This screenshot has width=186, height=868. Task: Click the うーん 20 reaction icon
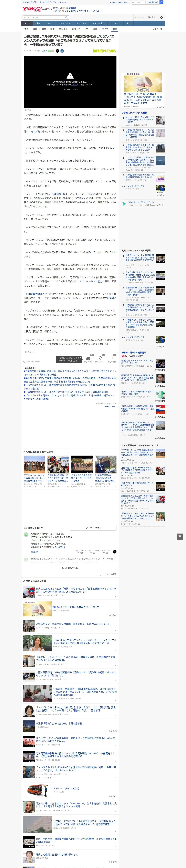(x=104, y=552)
